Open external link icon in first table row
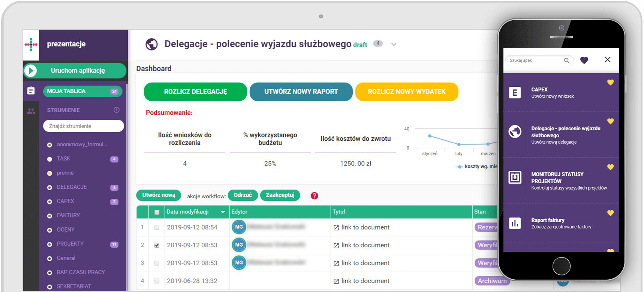 [336, 227]
